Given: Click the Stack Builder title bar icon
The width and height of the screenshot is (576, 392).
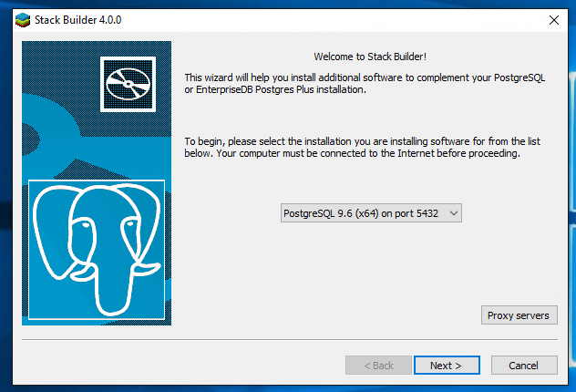Looking at the screenshot, I should click(x=23, y=20).
